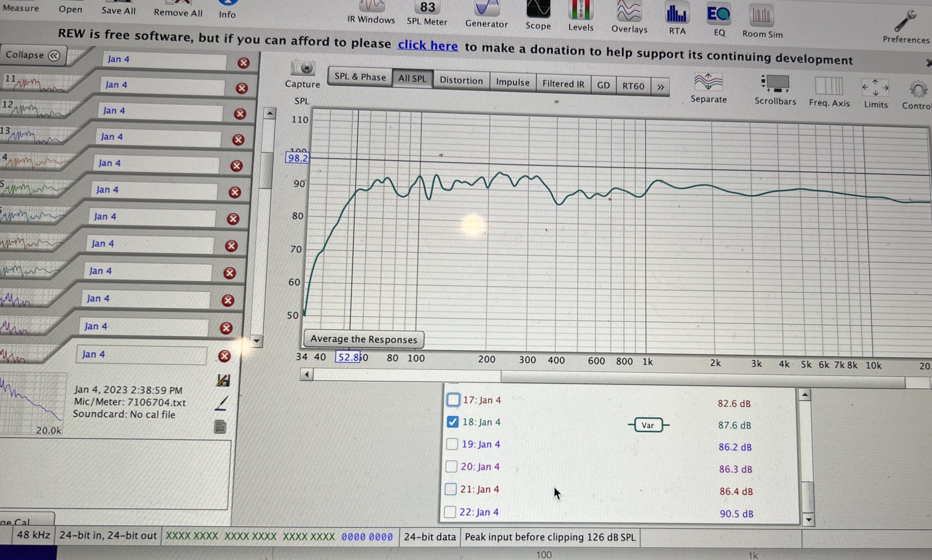Click measurement list scroll down arrow
Screen dimensions: 932x560
(257, 341)
